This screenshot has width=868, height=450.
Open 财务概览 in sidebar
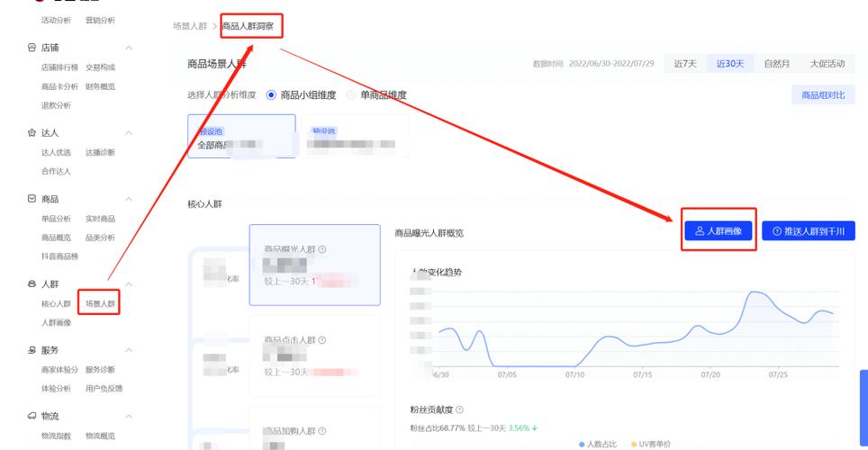click(x=100, y=86)
